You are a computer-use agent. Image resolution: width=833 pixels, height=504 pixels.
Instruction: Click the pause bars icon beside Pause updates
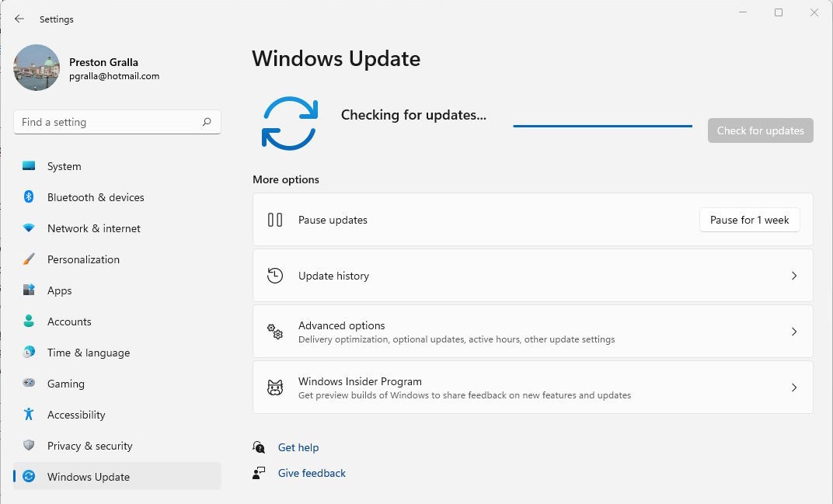tap(274, 220)
